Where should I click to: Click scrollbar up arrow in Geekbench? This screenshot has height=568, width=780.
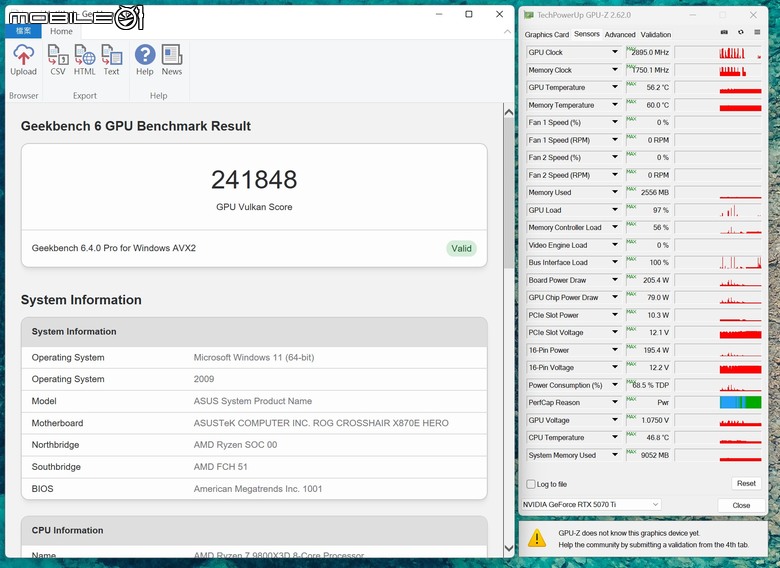pos(508,112)
